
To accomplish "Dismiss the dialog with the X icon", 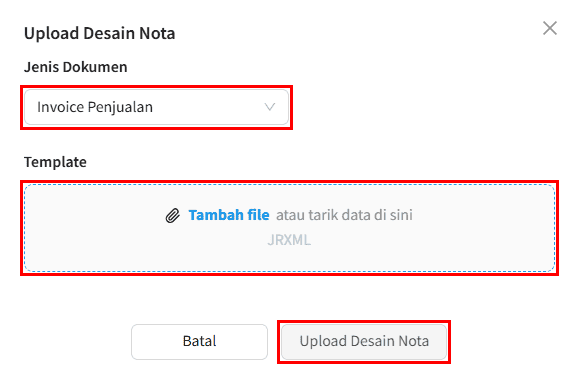I will click(550, 28).
